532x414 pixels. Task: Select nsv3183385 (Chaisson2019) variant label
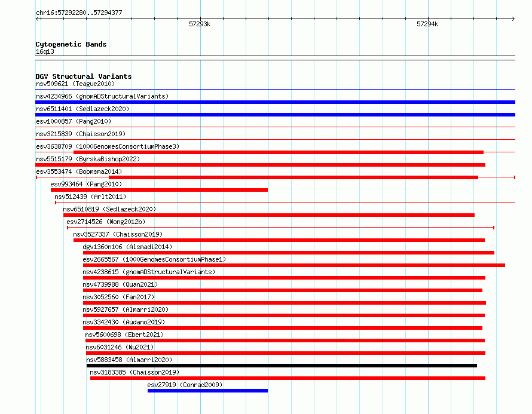click(134, 372)
